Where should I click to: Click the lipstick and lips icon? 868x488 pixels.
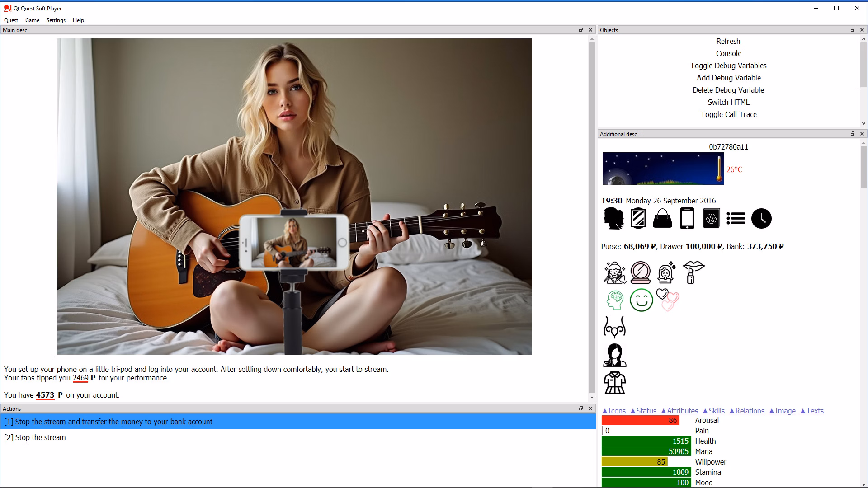(x=693, y=272)
